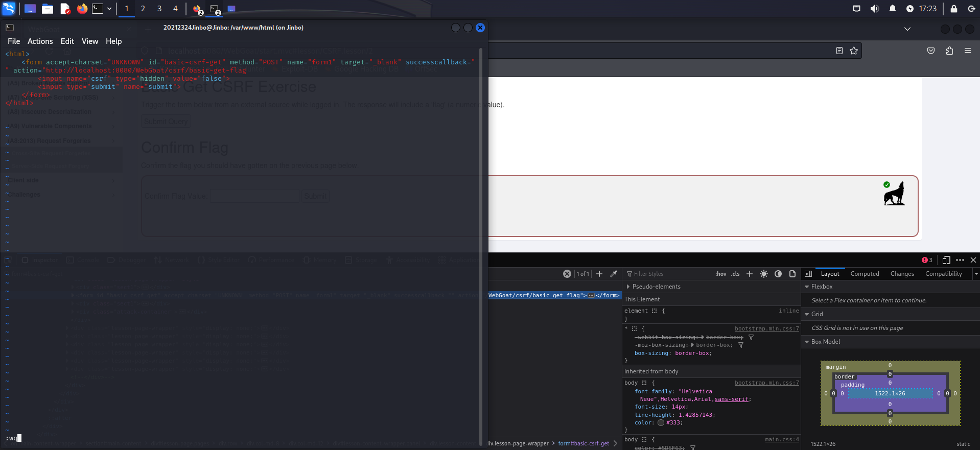Click the create new node plus icon
Screen dimensions: 980x450
599,274
